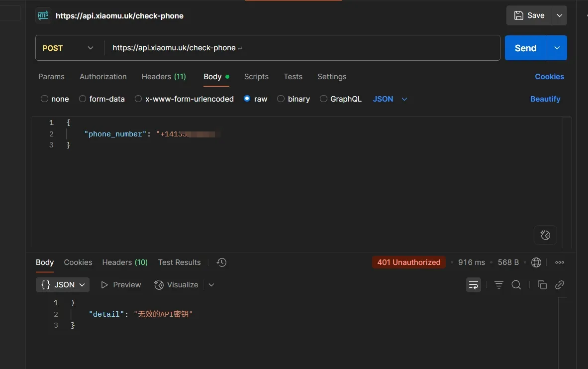The image size is (588, 369).
Task: Click the blue Send button
Action: pyautogui.click(x=525, y=48)
